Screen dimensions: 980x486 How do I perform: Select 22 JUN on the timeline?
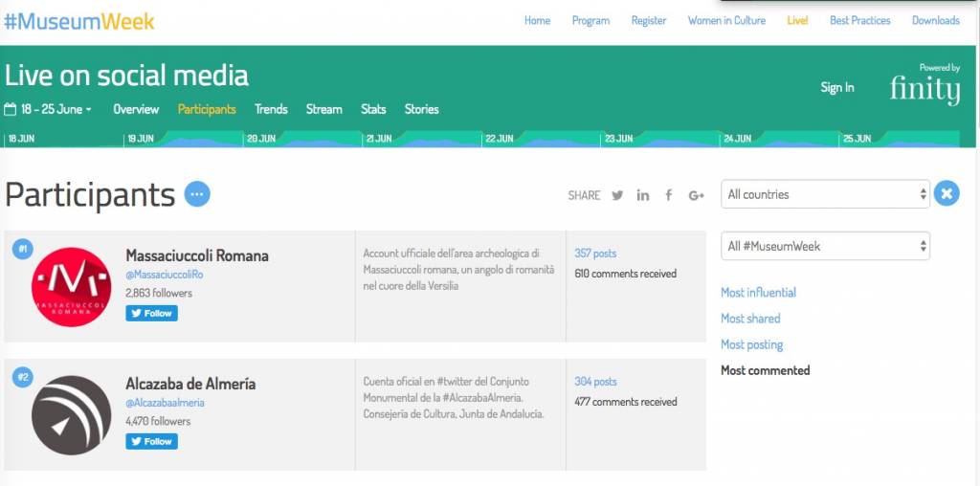point(500,139)
